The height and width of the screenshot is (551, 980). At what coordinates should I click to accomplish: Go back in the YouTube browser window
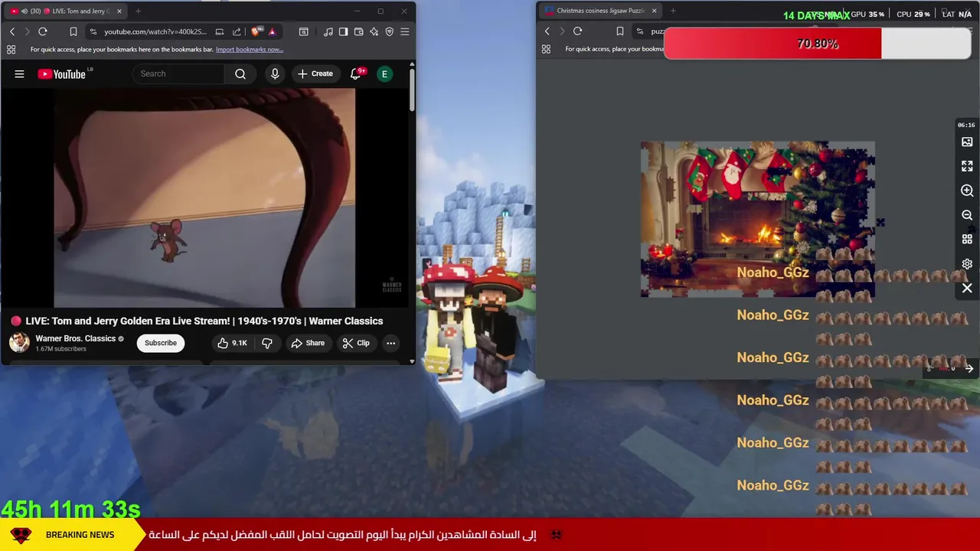[x=12, y=31]
